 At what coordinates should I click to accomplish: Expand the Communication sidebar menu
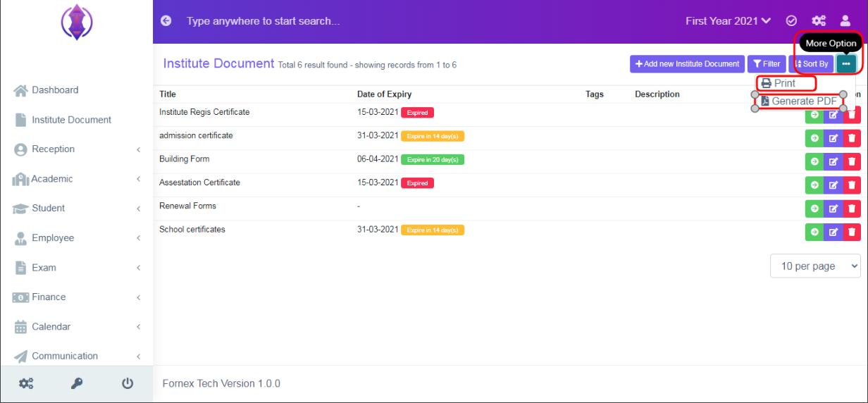click(76, 356)
